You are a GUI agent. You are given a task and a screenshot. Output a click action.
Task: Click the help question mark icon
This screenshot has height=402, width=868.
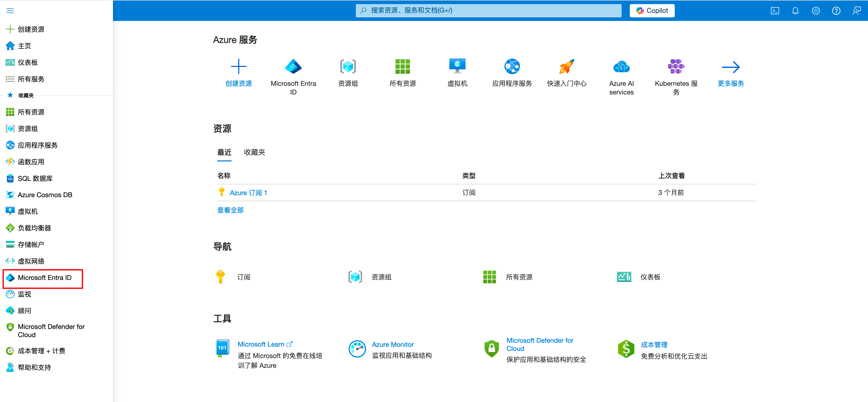coord(836,11)
